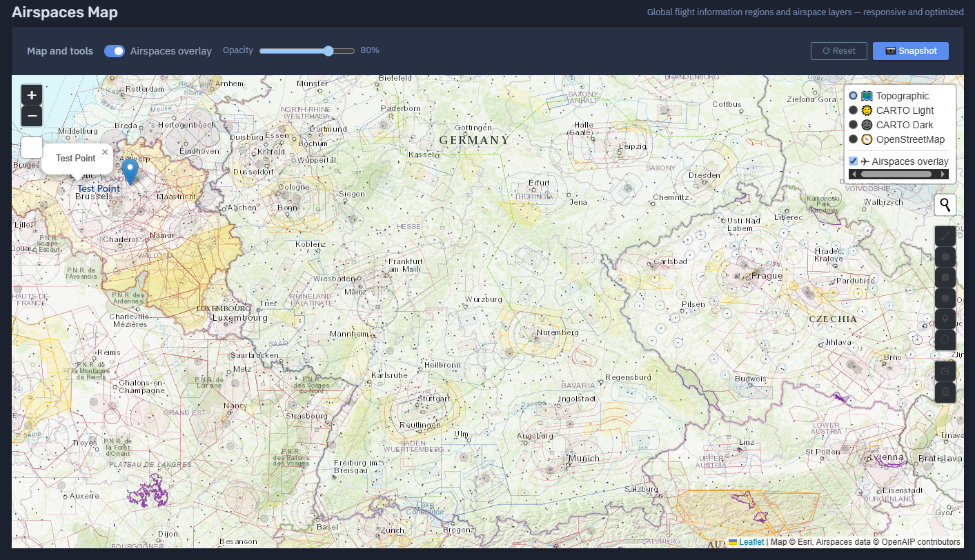Select the draw marker tool

945,319
